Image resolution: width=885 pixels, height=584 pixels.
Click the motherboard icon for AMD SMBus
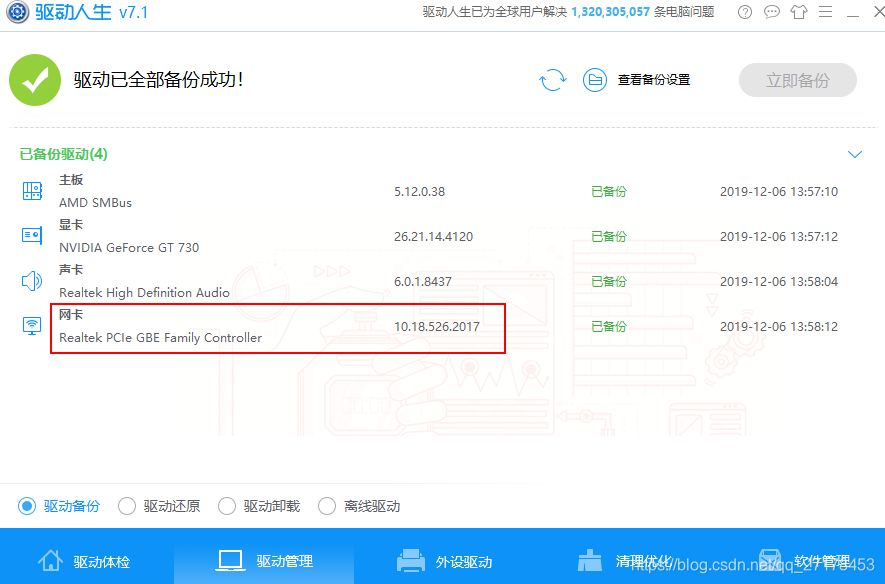click(32, 191)
